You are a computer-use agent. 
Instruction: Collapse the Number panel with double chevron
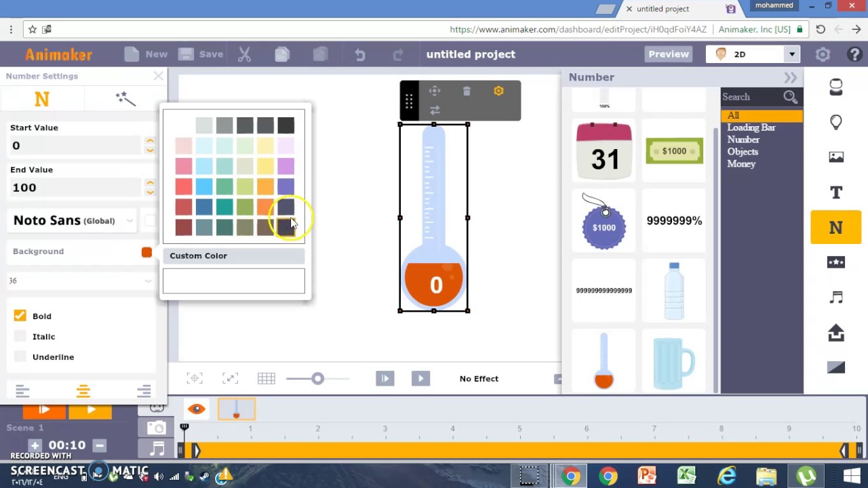791,77
